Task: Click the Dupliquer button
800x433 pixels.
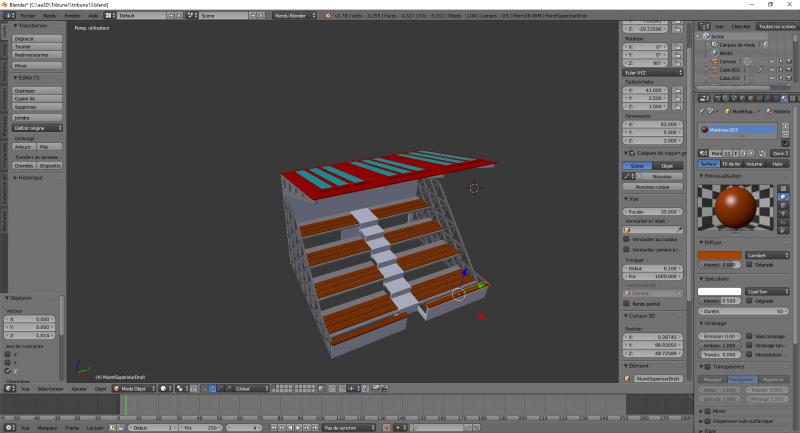Action: click(x=38, y=90)
